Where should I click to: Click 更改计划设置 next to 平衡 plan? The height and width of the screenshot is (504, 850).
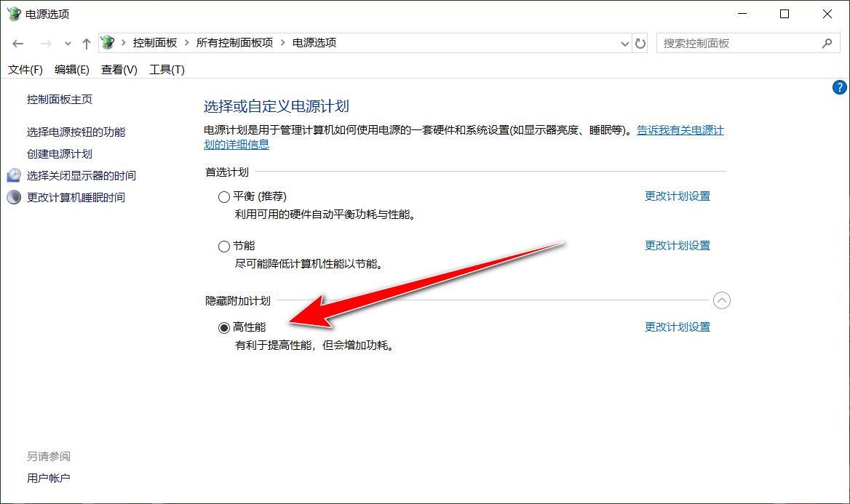coord(677,196)
